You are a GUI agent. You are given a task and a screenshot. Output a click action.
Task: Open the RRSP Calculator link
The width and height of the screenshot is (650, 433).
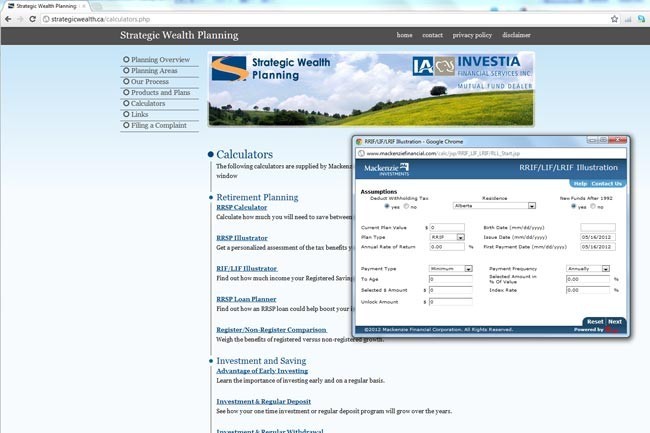click(242, 207)
